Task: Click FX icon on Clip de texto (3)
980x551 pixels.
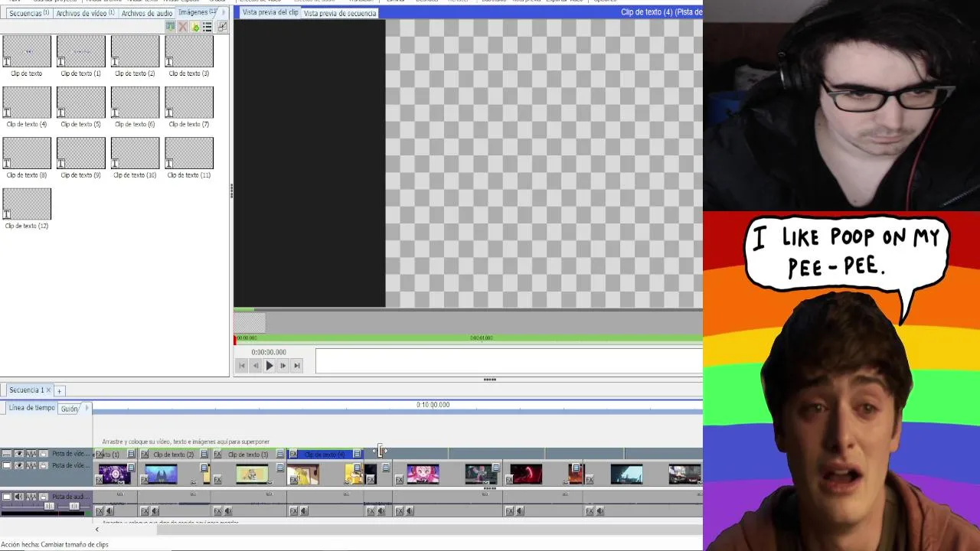Action: click(217, 455)
